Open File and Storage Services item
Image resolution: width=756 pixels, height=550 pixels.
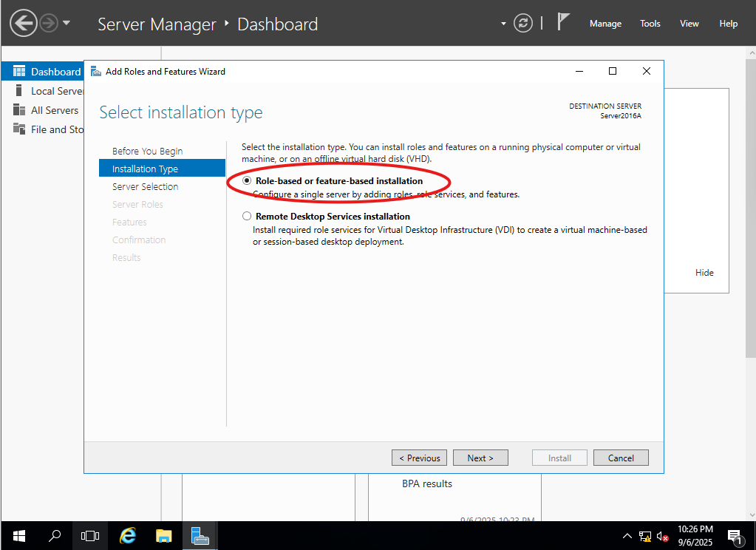pos(42,129)
